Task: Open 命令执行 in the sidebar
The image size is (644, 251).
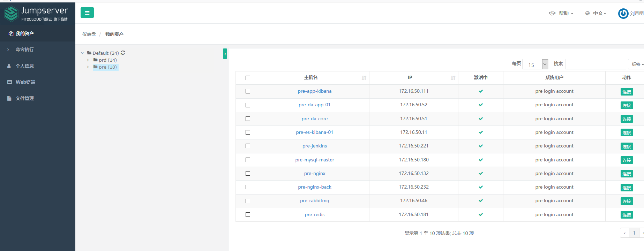Action: (x=38, y=50)
